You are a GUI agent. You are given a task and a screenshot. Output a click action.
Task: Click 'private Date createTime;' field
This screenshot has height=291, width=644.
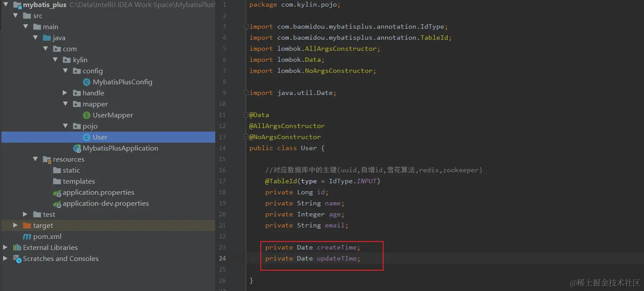click(313, 248)
